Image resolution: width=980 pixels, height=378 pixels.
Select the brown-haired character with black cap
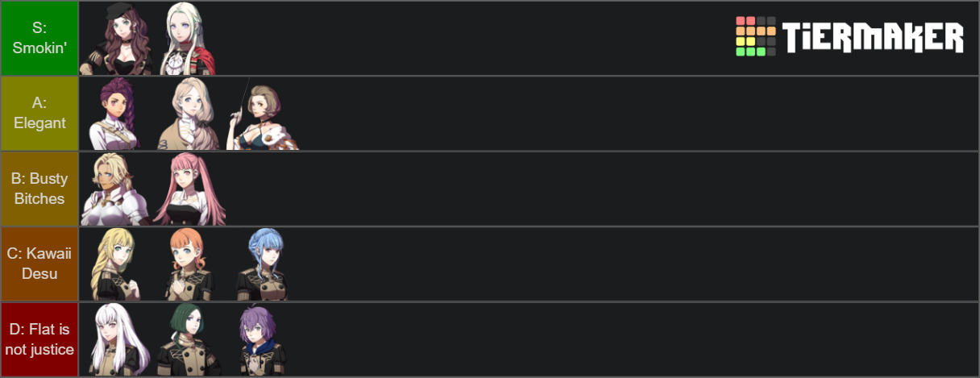click(115, 39)
